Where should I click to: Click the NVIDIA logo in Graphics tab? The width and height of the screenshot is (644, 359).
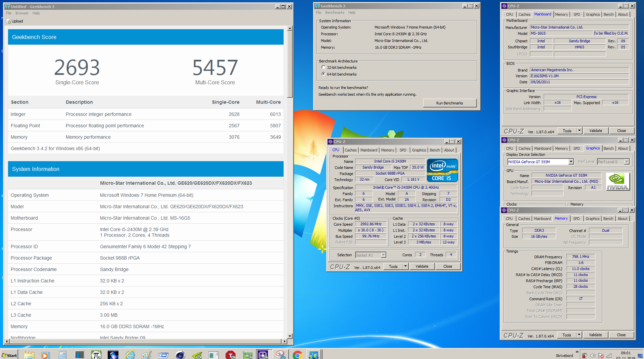pos(617,182)
